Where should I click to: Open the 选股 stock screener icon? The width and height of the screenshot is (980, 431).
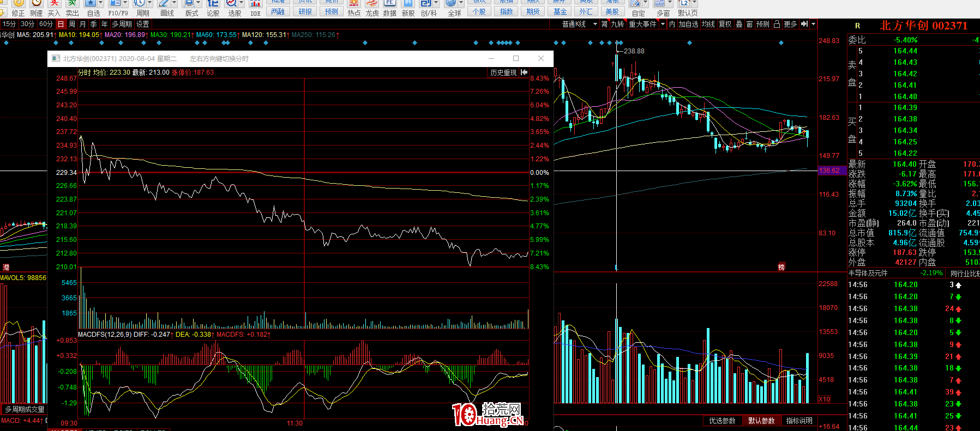pos(231,3)
